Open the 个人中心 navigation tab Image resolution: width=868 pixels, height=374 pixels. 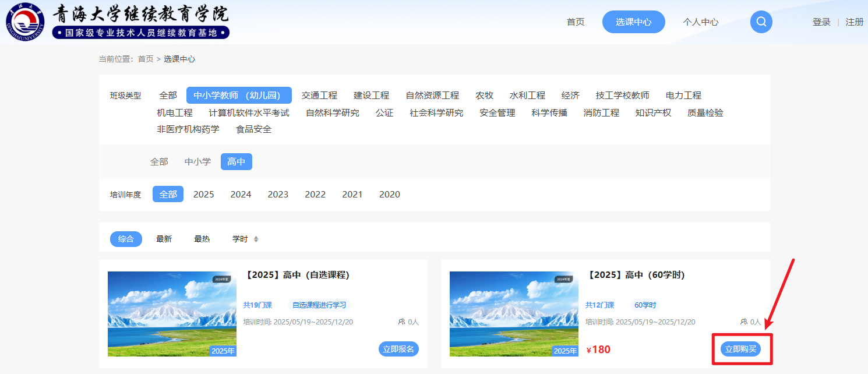(700, 22)
